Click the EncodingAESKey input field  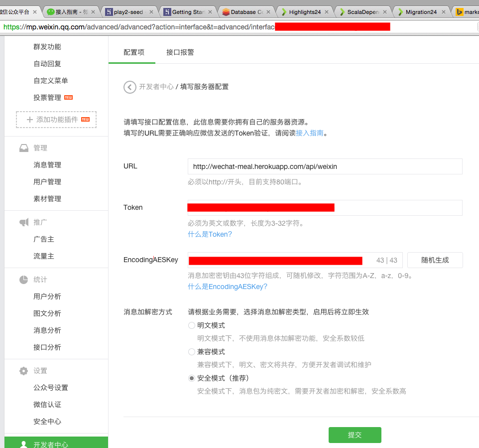[295, 260]
